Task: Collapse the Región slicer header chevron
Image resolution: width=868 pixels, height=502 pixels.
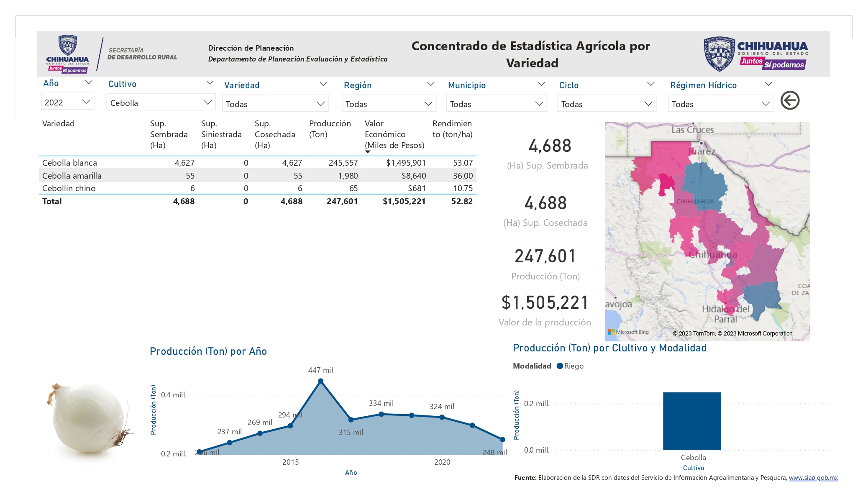Action: click(x=430, y=84)
